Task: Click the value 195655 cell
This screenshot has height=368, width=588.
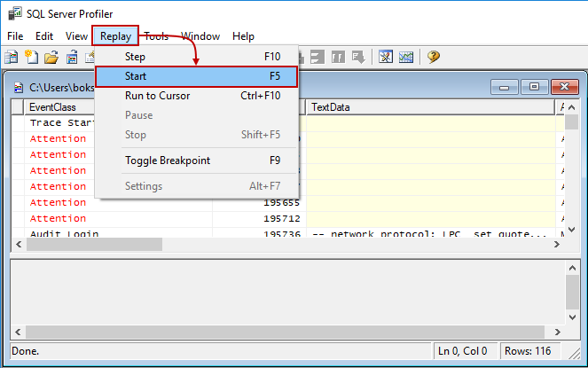Action: pos(260,203)
